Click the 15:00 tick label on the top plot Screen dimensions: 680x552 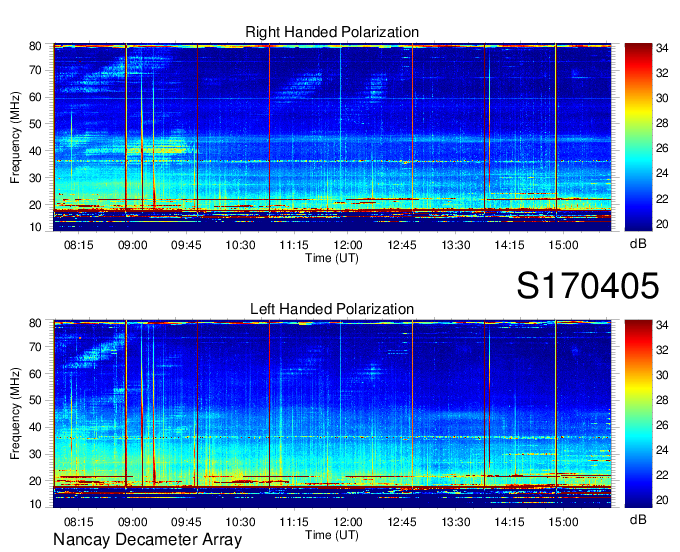tap(563, 245)
